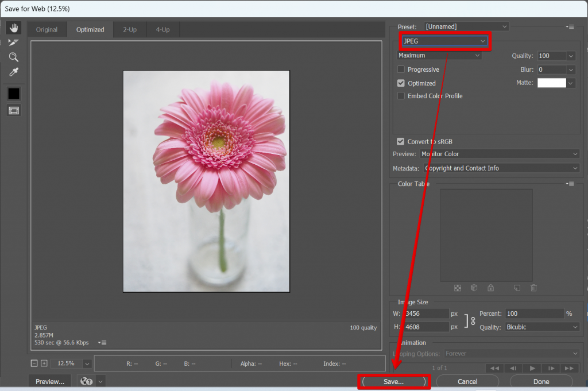
Task: Open the JPEG format dropdown
Action: pos(444,41)
